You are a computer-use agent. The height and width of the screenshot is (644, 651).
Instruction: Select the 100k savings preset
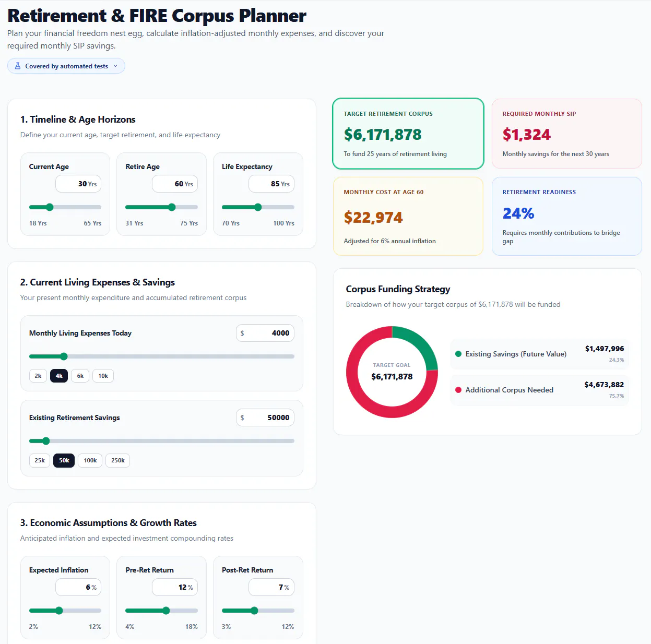(x=90, y=460)
